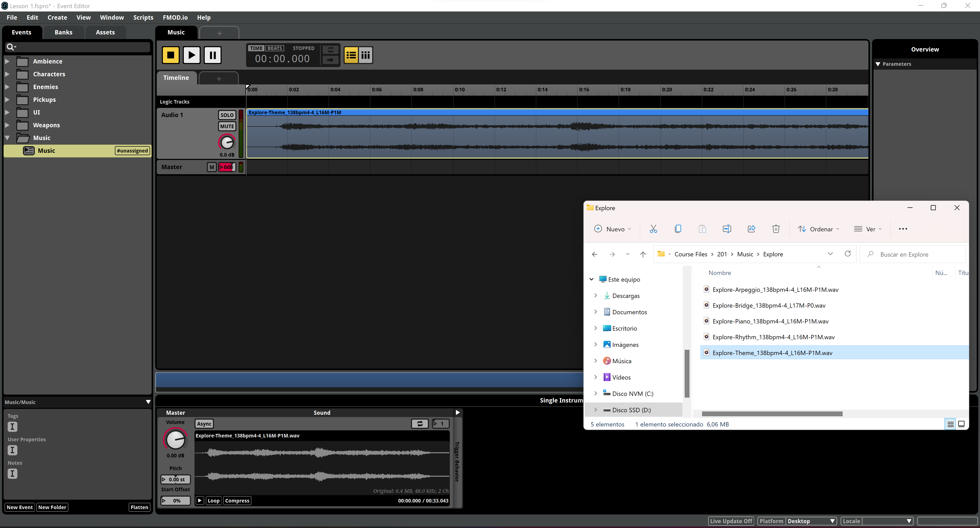
Task: Click Cut icon in Explorer toolbar
Action: pyautogui.click(x=653, y=229)
